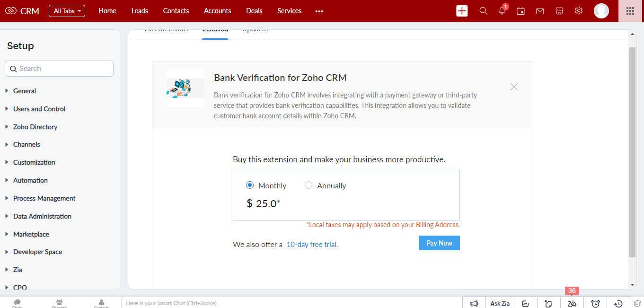Open the reminders alarm clock icon

[x=595, y=303]
